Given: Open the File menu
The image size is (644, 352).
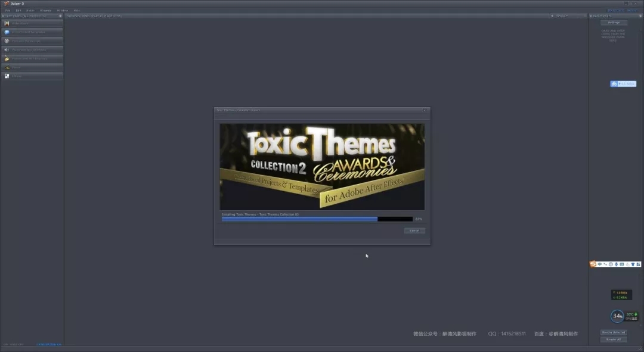Looking at the screenshot, I should (8, 10).
